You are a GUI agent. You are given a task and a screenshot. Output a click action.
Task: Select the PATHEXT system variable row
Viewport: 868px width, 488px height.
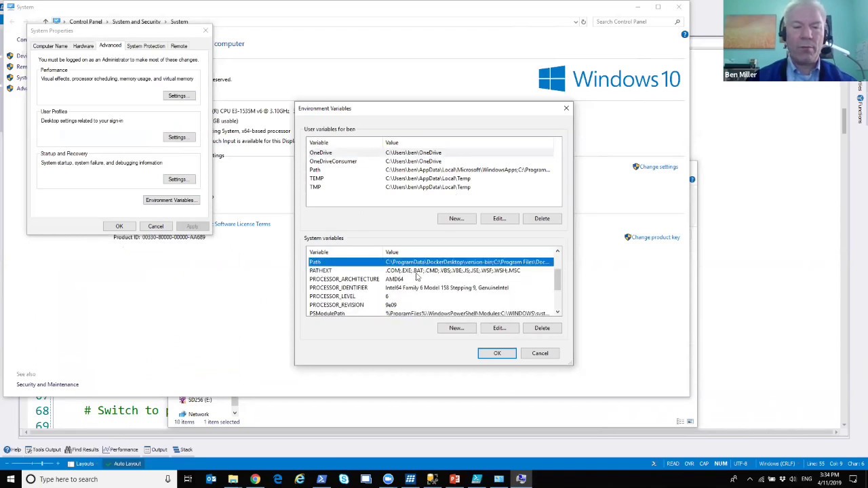point(431,270)
